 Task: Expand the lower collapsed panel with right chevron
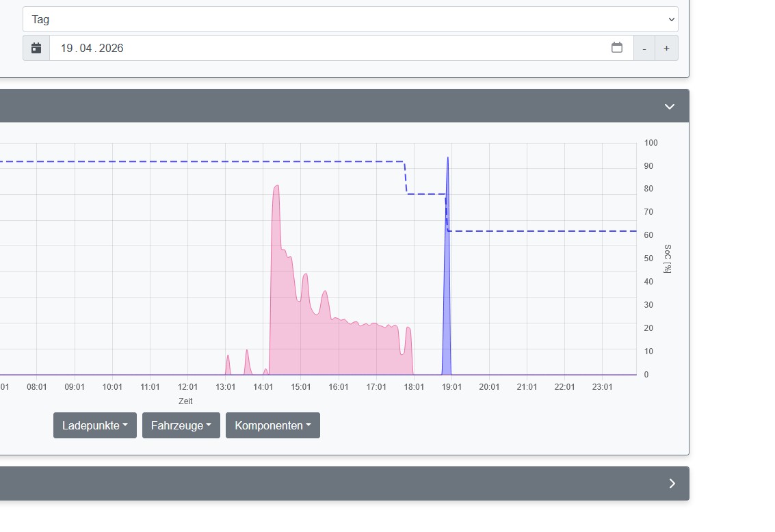click(671, 483)
